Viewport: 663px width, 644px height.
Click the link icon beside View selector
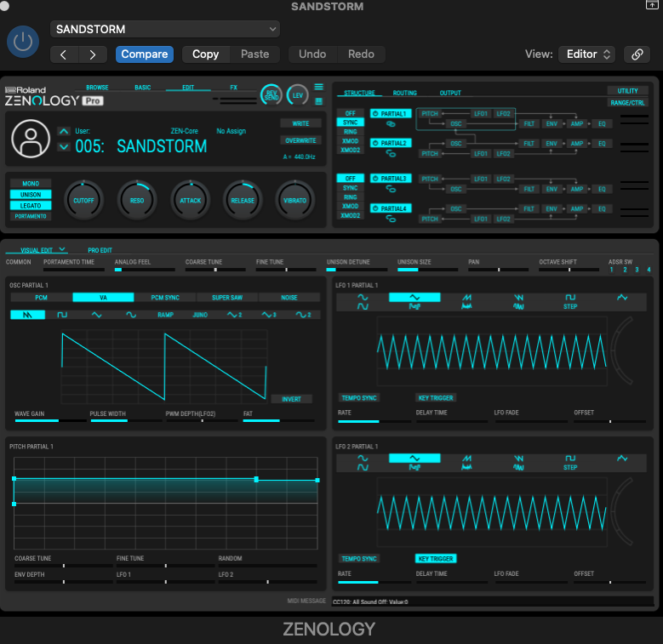pos(637,54)
